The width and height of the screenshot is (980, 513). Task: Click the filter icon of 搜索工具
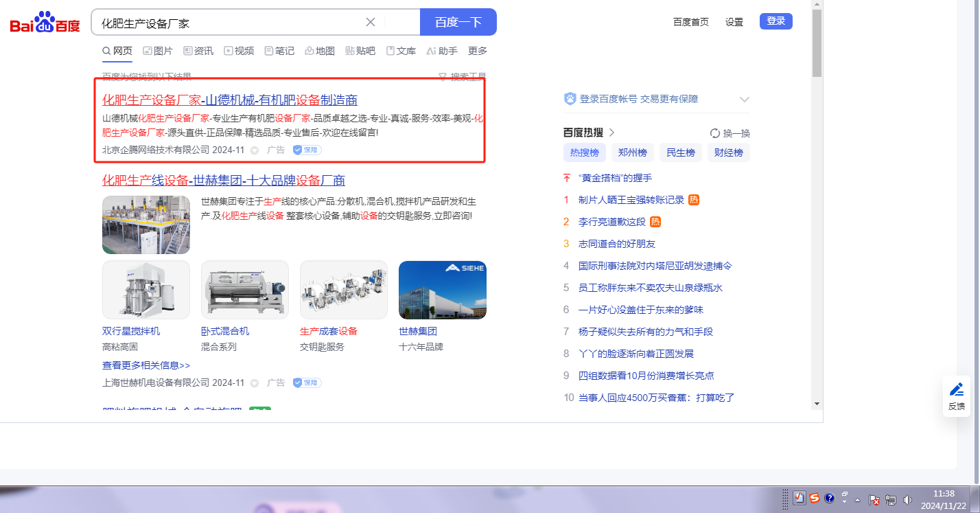[443, 77]
